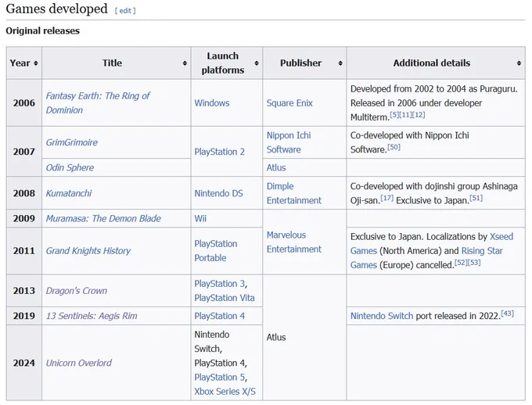Select the plain-text Atlus publisher cell
Screen dimensions: 532x405
point(304,338)
